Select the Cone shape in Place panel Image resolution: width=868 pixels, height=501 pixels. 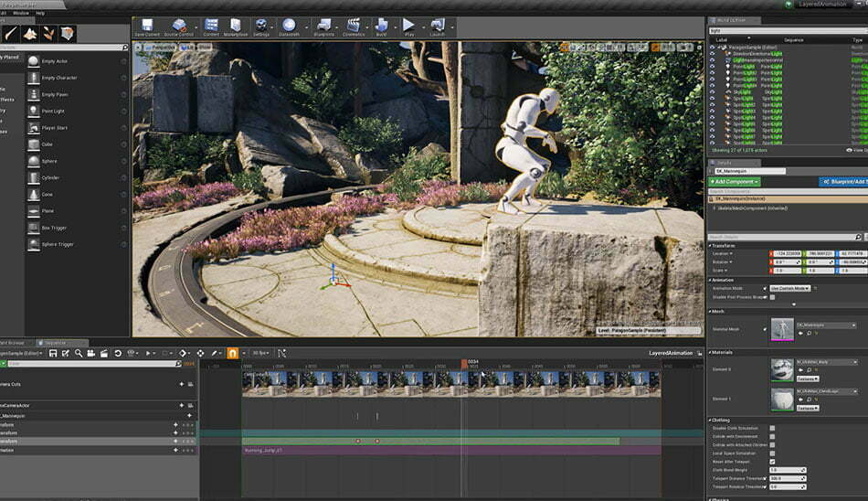pyautogui.click(x=77, y=194)
